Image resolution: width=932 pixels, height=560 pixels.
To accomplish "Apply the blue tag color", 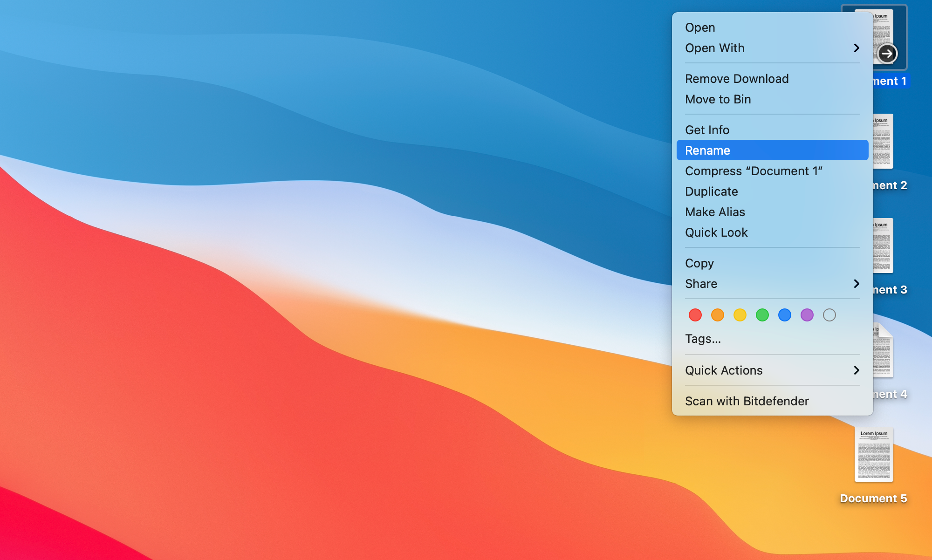I will coord(785,315).
